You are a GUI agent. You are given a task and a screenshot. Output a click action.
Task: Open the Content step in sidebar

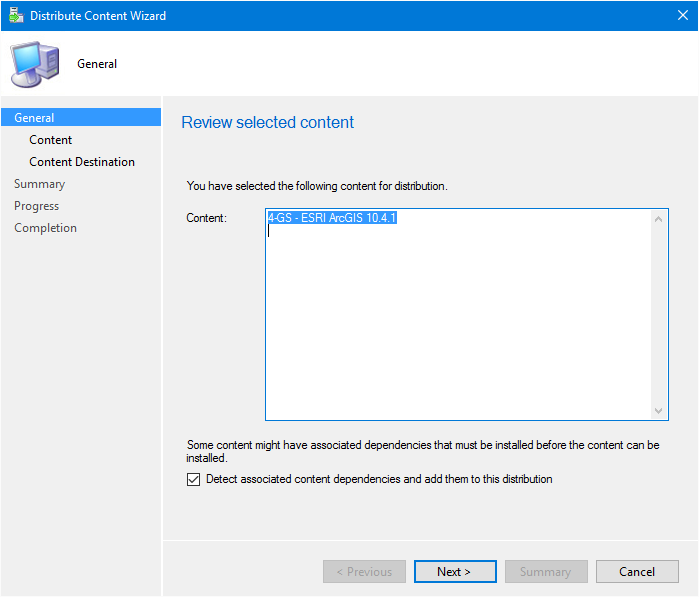coord(50,140)
